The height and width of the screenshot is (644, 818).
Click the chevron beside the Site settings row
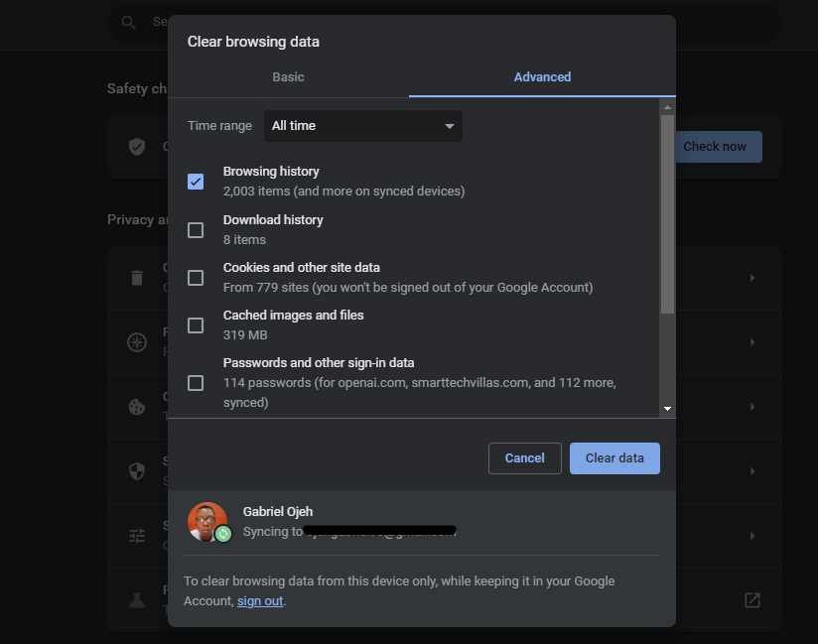pyautogui.click(x=751, y=536)
